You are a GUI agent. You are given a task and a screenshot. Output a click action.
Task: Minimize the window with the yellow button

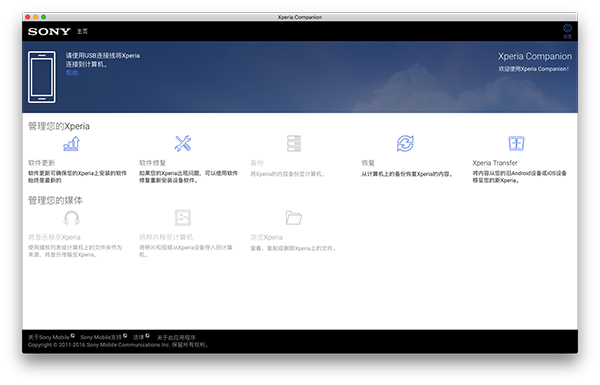click(36, 17)
